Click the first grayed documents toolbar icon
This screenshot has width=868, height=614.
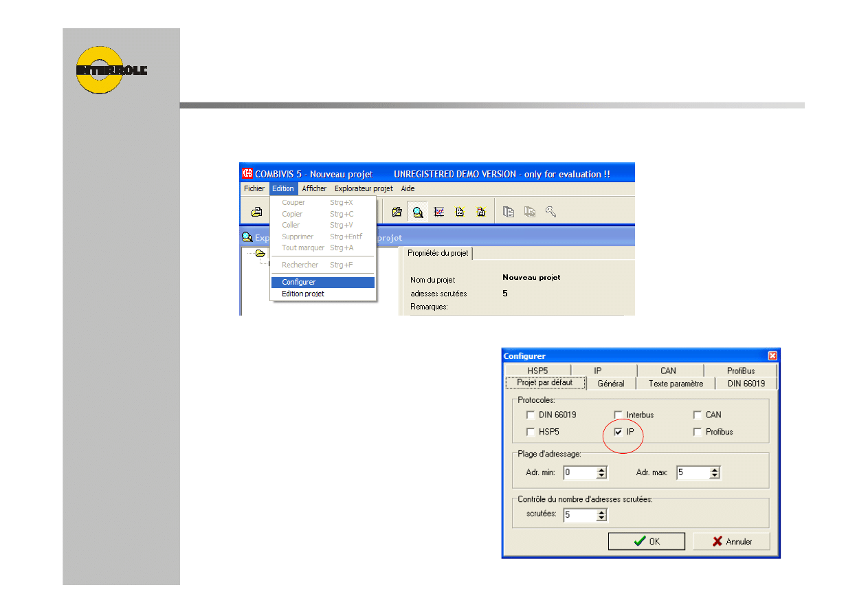509,212
